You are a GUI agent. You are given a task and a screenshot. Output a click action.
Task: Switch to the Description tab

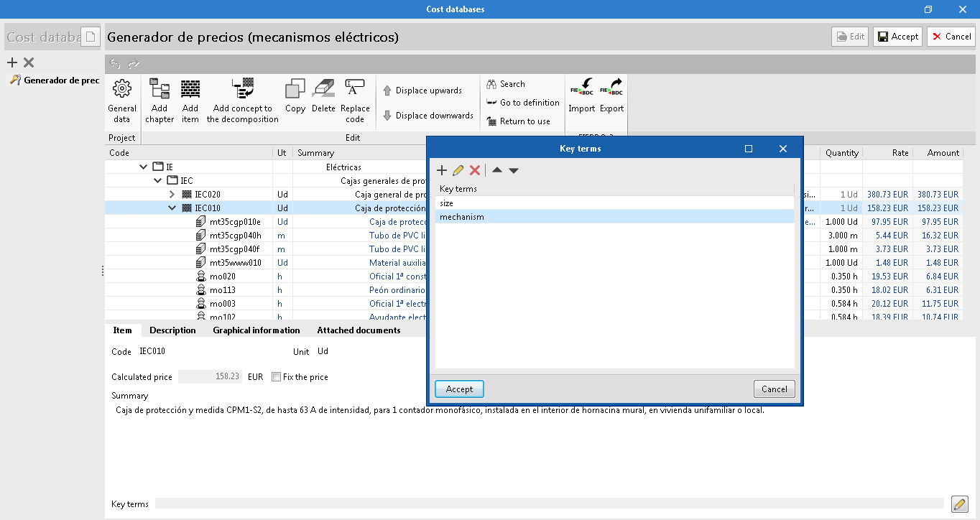pyautogui.click(x=172, y=330)
